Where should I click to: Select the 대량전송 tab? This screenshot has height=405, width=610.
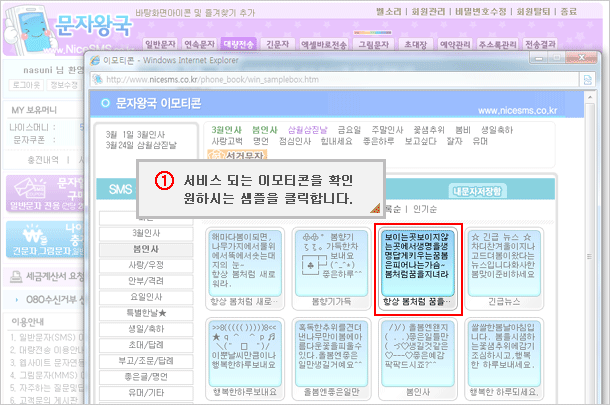coord(238,44)
